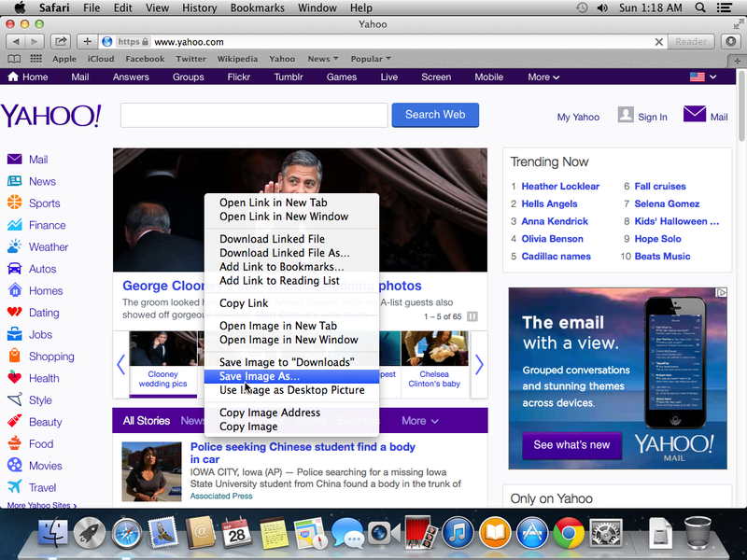Screen dimensions: 747x560
Task: Open Finder from the Dock
Action: (x=53, y=532)
